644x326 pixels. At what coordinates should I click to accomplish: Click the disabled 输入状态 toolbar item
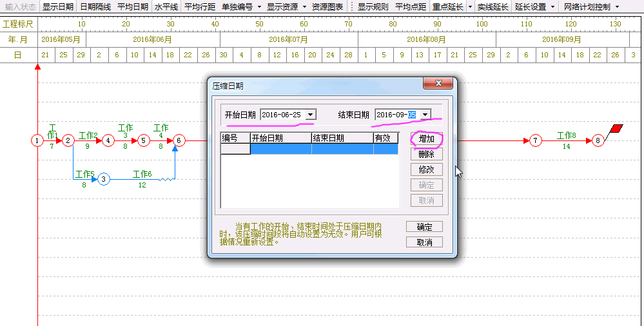21,6
